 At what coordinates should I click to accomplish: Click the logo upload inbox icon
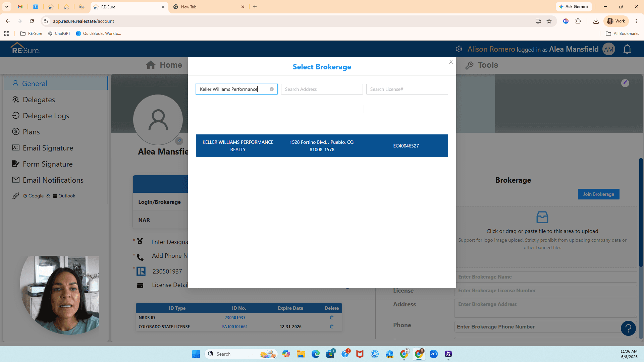point(542,217)
